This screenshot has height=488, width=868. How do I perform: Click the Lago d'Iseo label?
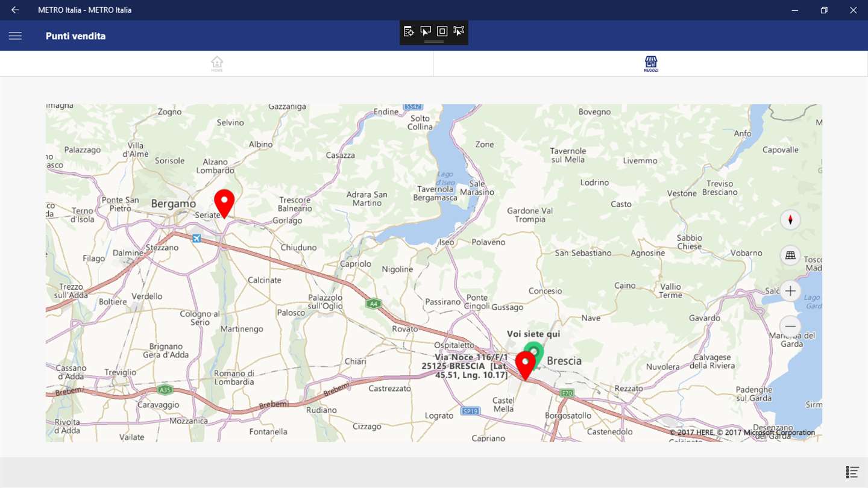pos(445,178)
